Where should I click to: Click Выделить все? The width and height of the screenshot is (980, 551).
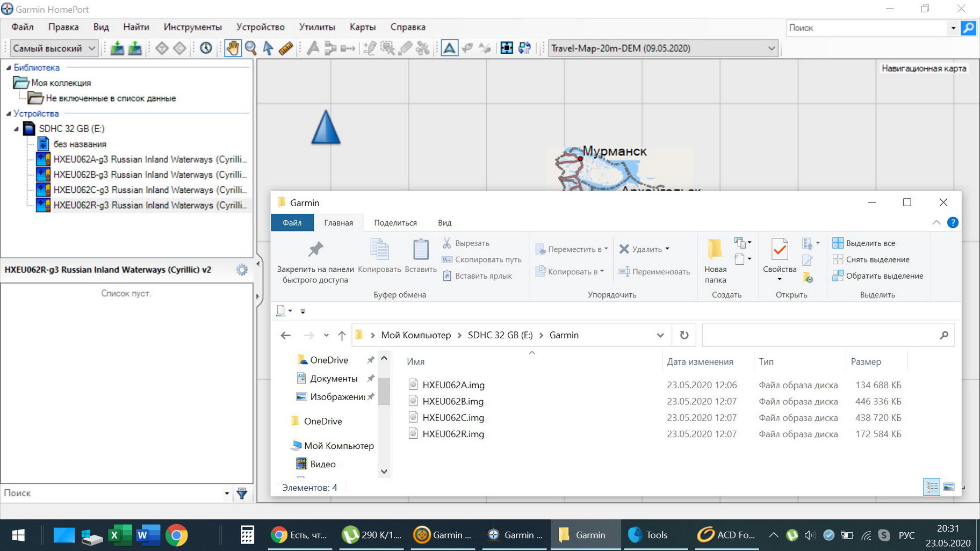tap(864, 243)
